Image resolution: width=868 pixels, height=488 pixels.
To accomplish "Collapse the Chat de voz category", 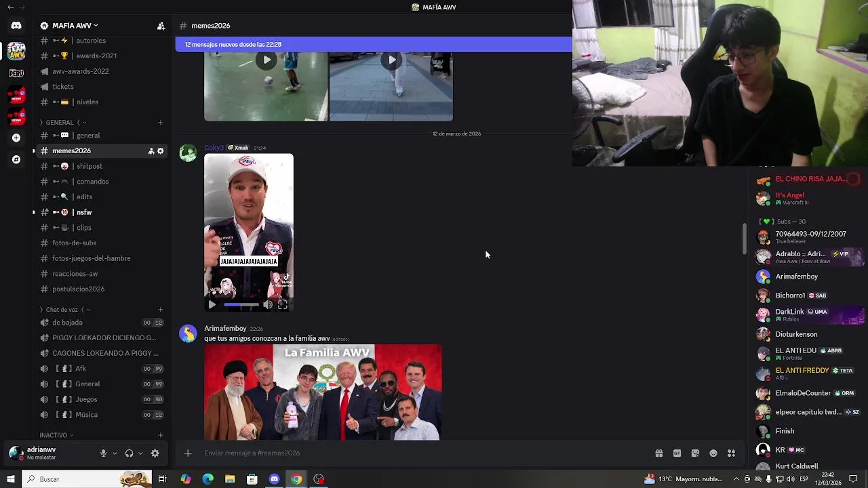I will 64,310.
